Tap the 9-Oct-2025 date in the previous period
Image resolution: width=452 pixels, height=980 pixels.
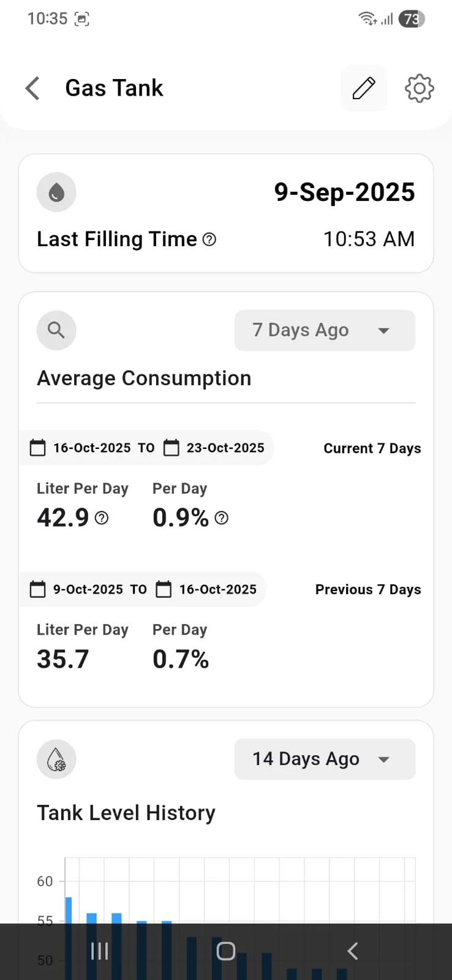click(x=88, y=589)
